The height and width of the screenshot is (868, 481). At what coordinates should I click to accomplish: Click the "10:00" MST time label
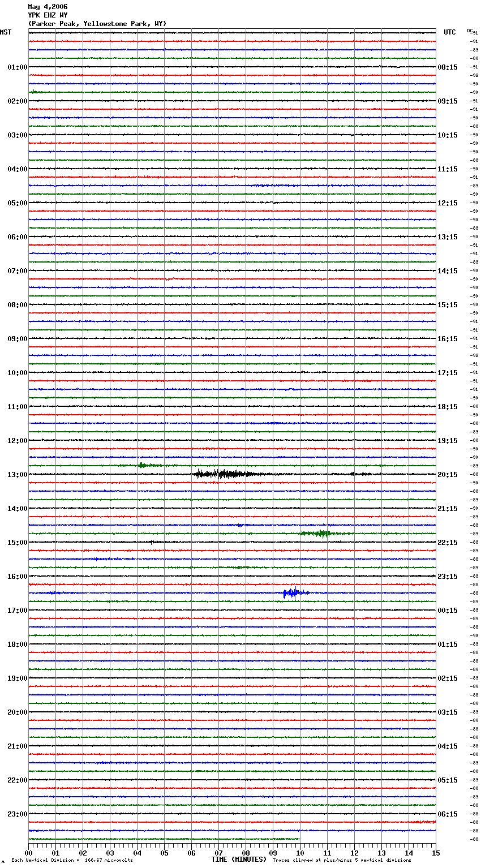pyautogui.click(x=18, y=373)
